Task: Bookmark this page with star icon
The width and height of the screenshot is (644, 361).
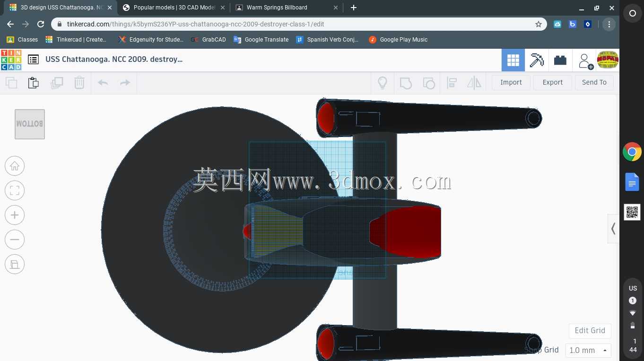Action: click(x=539, y=24)
